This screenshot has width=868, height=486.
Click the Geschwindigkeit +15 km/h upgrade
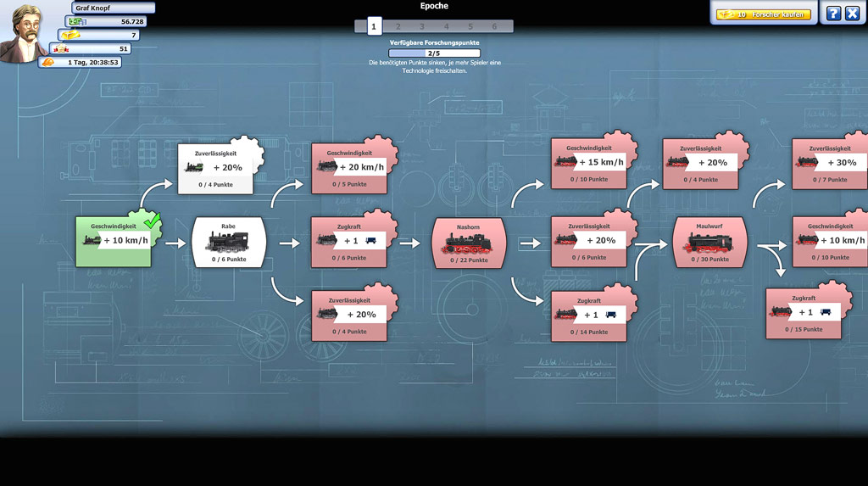coord(588,163)
